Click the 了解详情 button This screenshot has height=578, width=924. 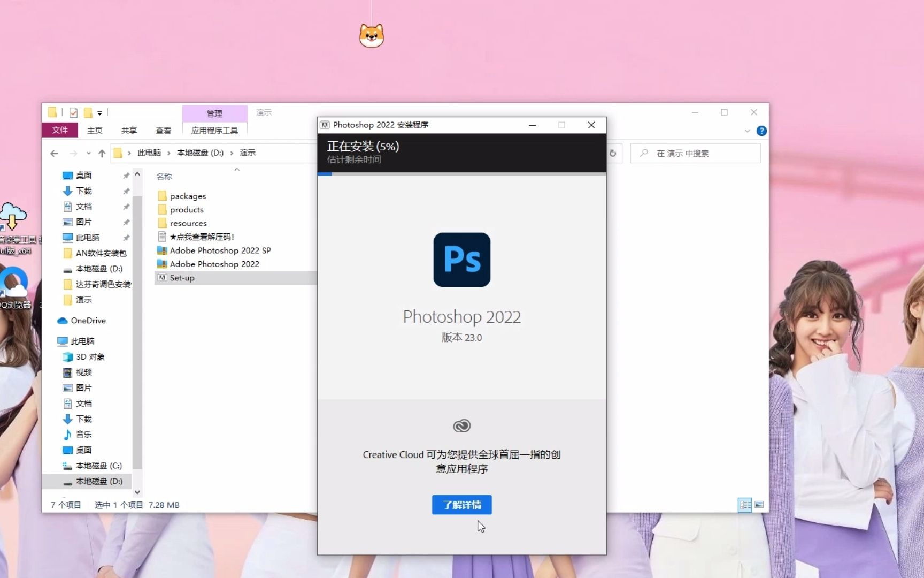(461, 505)
